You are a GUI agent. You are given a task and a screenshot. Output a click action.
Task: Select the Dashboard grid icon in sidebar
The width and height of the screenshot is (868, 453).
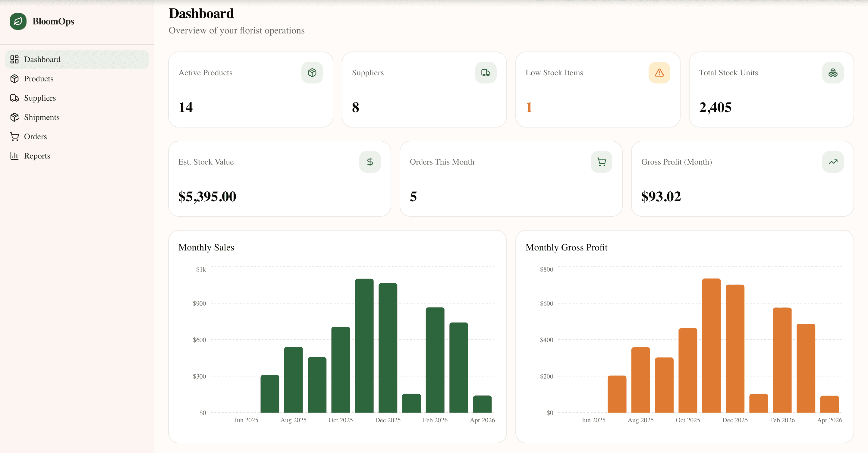coord(14,59)
